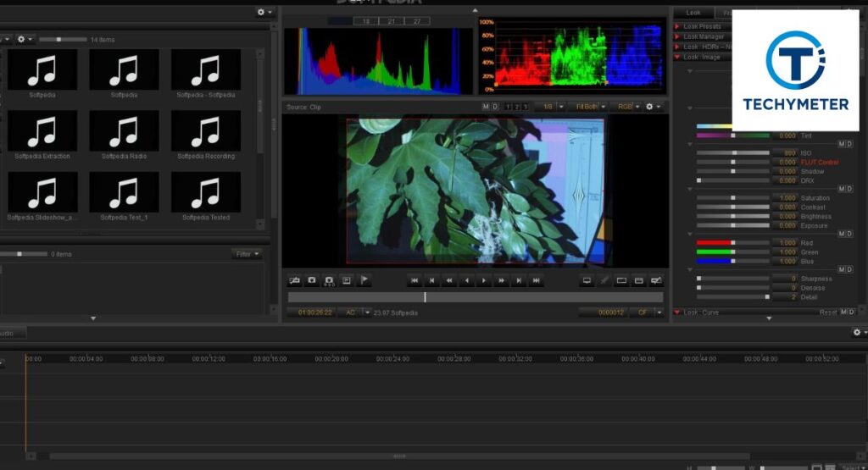Click Reset in the Look: Curve header
The width and height of the screenshot is (868, 470).
[828, 312]
